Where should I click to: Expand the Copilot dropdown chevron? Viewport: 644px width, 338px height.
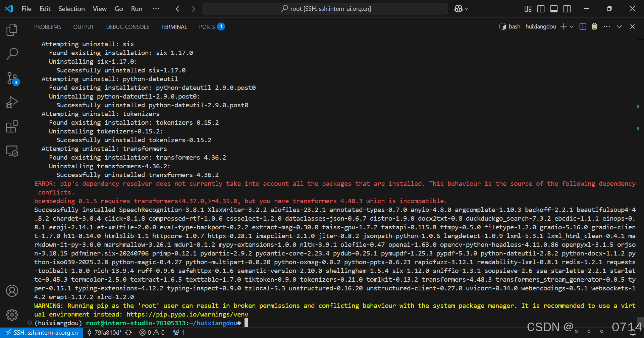[467, 9]
